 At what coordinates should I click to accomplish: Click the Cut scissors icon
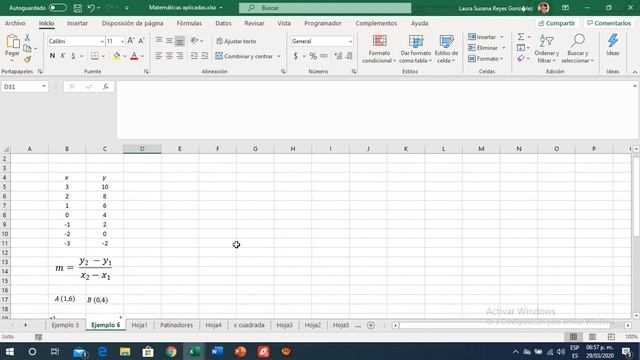click(27, 38)
